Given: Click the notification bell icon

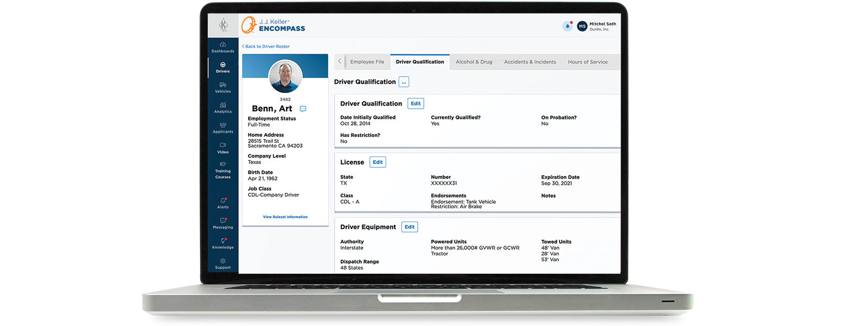Looking at the screenshot, I should (x=567, y=26).
